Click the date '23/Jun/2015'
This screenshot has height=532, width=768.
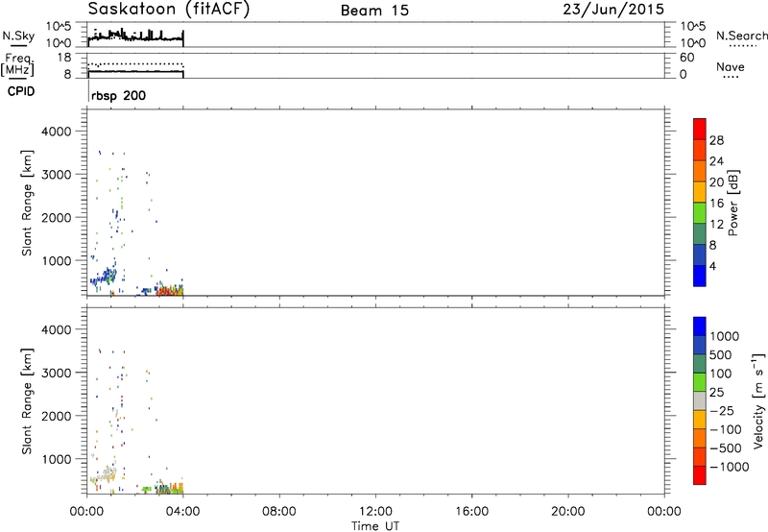[613, 10]
